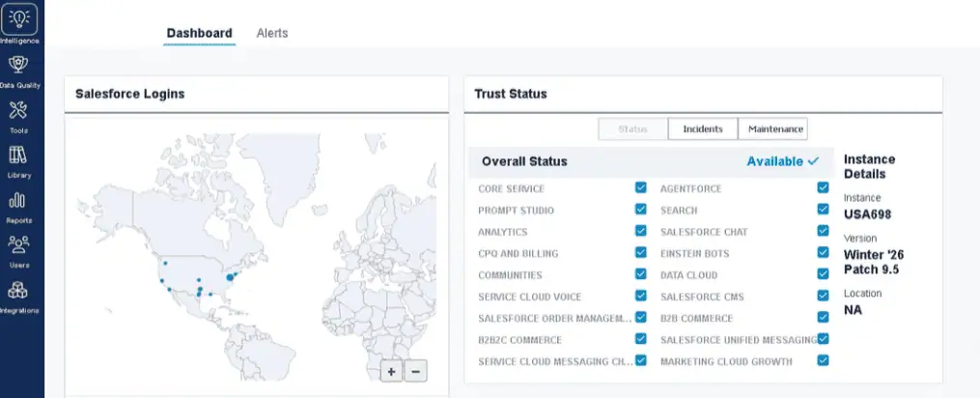
Task: Select the Maintenance tab in Trust Status
Action: 772,128
